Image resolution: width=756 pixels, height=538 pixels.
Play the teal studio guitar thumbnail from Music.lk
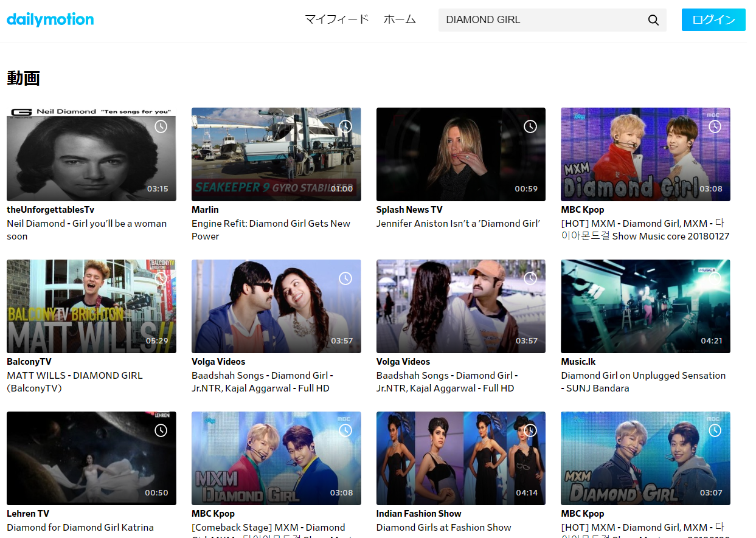(645, 306)
